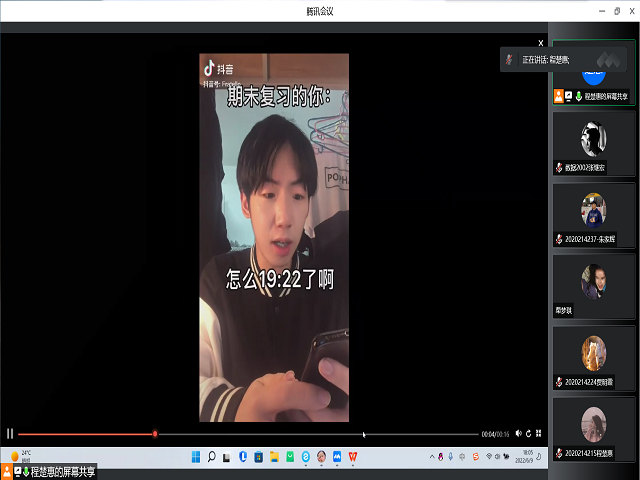Click the microphone icon in system tray
Image resolution: width=640 pixels, height=480 pixels.
pyautogui.click(x=451, y=456)
